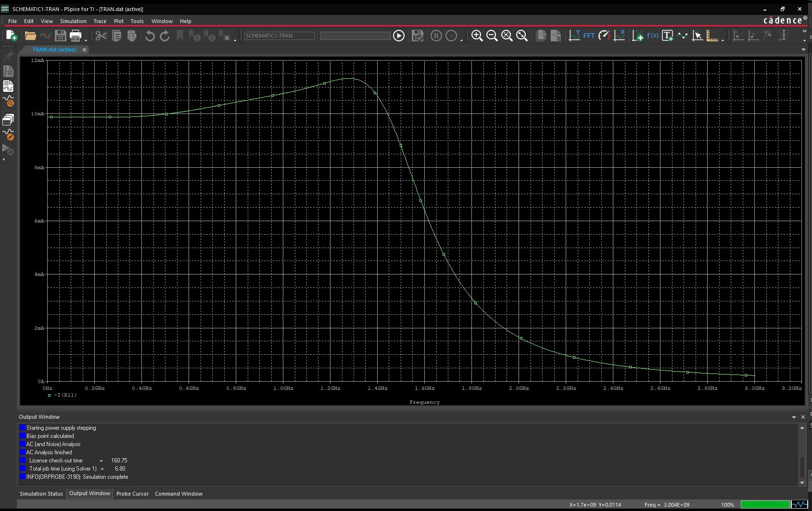
Task: Open the Plot menu
Action: pyautogui.click(x=119, y=21)
